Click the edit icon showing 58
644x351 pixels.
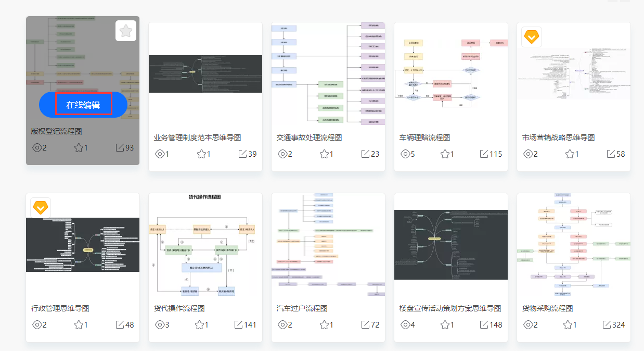click(611, 154)
